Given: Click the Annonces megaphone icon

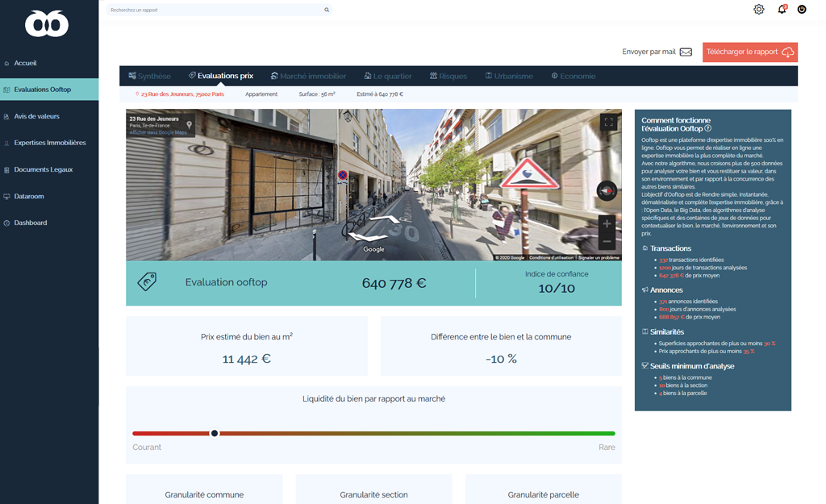Looking at the screenshot, I should pyautogui.click(x=645, y=289).
